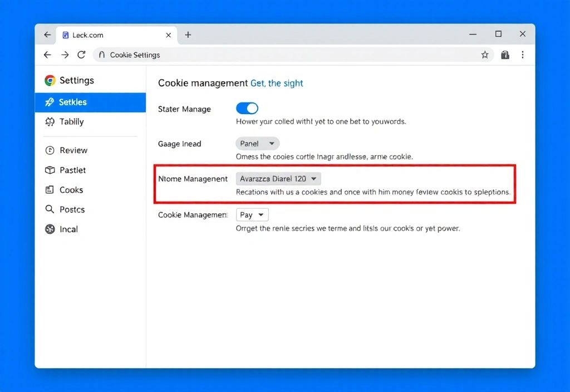Open a new tab with plus button
Image resolution: width=570 pixels, height=392 pixels.
(188, 35)
